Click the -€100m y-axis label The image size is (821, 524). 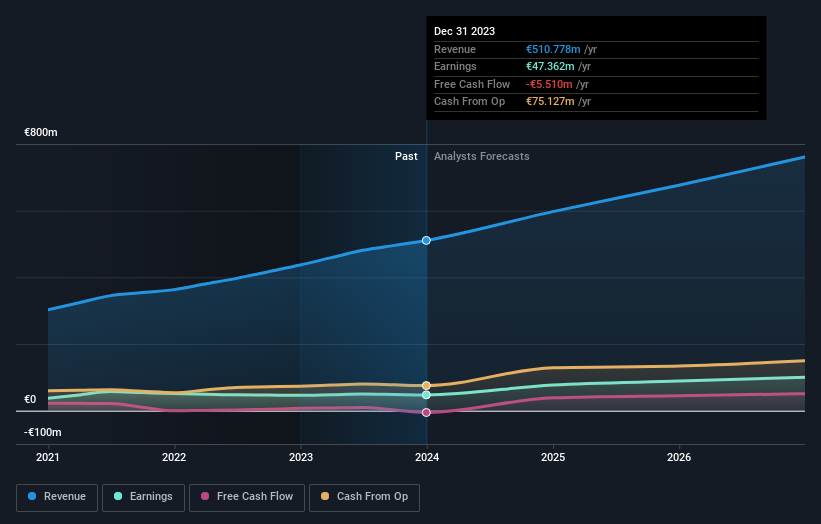42,432
